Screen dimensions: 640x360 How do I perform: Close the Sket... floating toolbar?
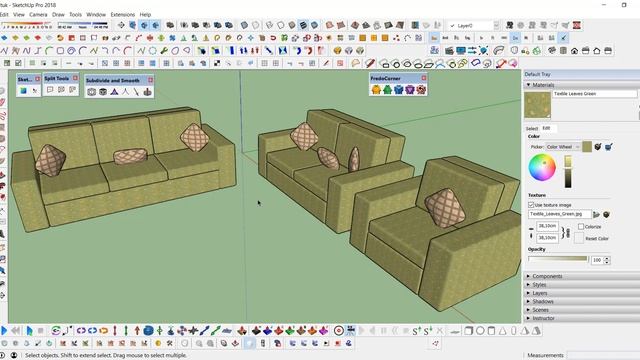38,79
